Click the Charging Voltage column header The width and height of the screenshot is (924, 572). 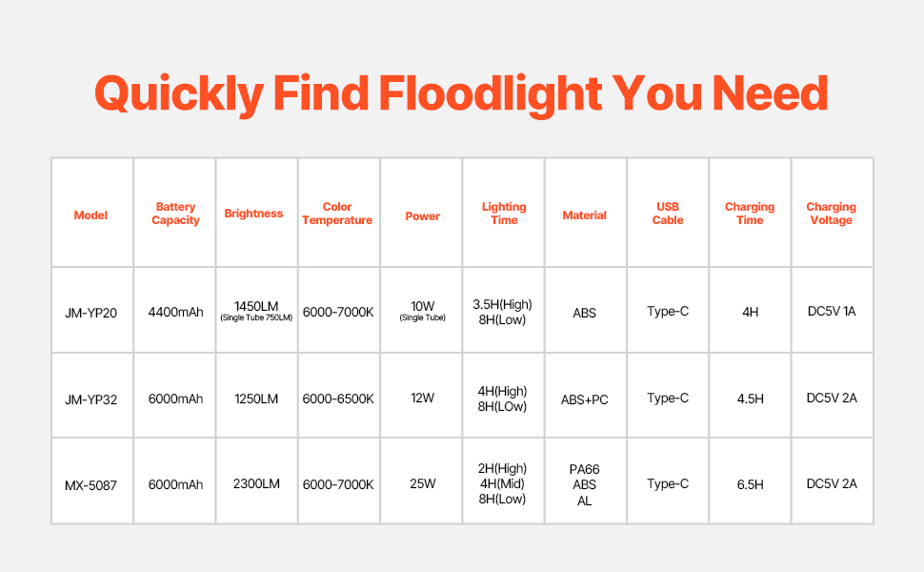(832, 214)
